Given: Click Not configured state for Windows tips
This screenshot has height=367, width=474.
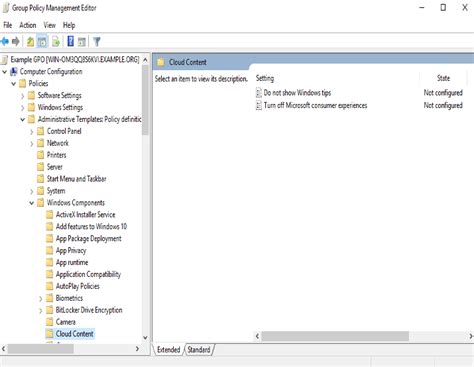Looking at the screenshot, I should (443, 93).
